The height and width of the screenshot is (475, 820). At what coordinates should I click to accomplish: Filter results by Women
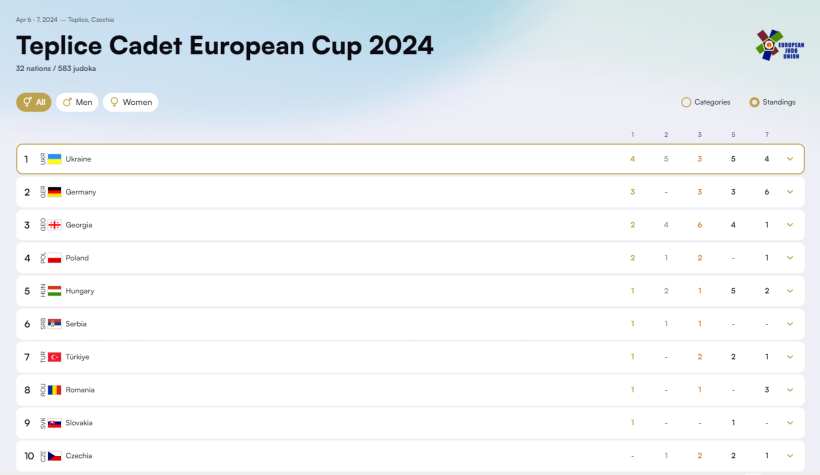tap(131, 102)
